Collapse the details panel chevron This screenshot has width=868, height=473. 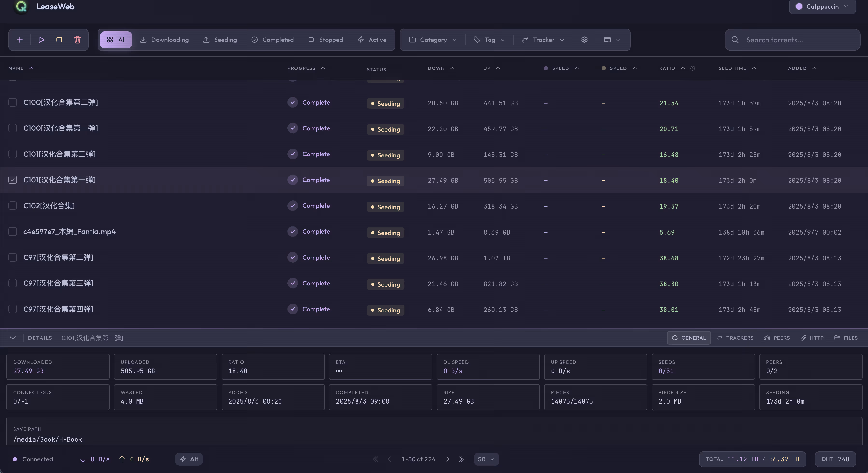(x=13, y=338)
